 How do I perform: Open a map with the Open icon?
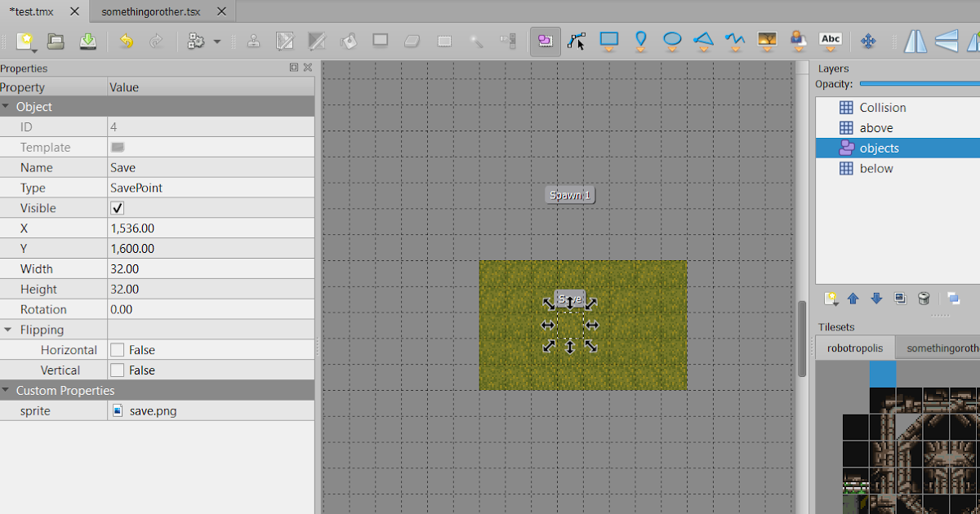click(55, 41)
